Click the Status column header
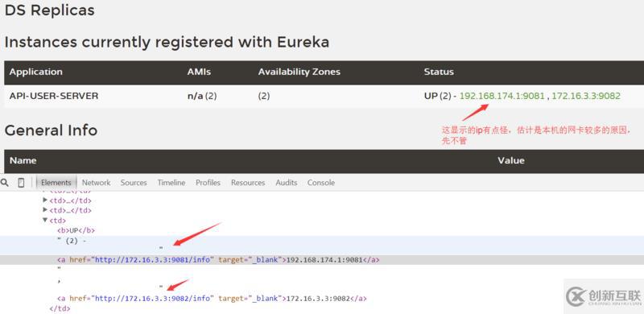The width and height of the screenshot is (644, 314). (439, 72)
